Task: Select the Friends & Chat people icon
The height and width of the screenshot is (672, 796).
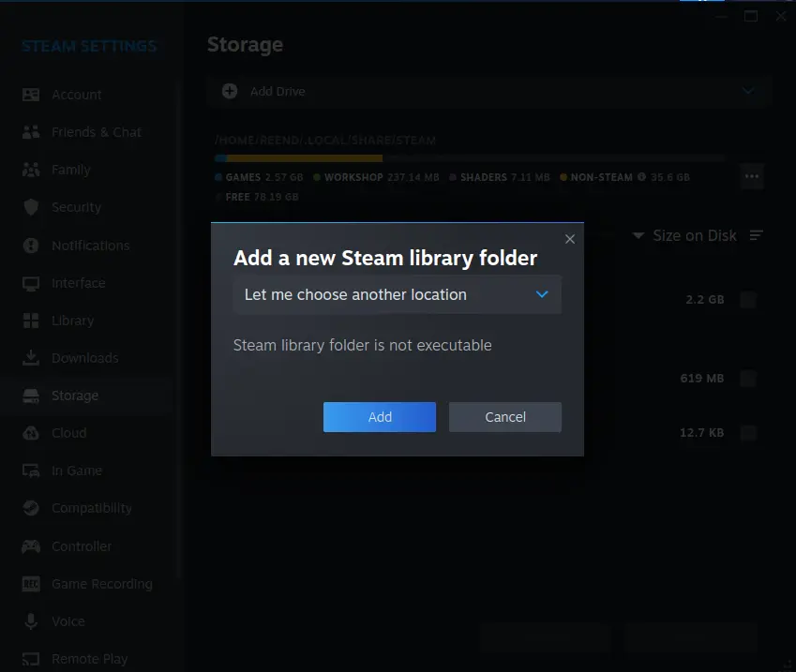Action: click(31, 132)
